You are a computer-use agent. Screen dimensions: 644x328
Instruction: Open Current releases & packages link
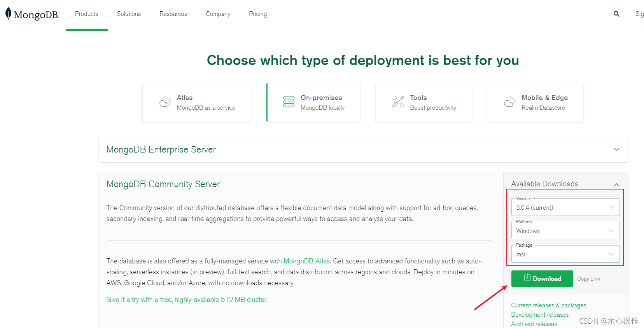tap(549, 305)
